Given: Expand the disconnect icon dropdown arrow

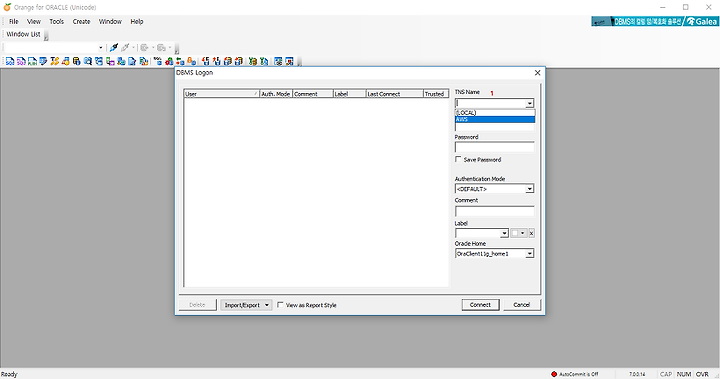Looking at the screenshot, I should click(x=134, y=47).
